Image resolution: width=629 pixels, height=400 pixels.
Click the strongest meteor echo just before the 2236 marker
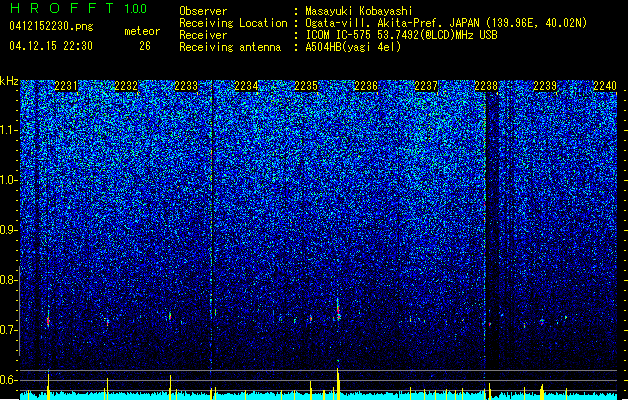tap(338, 311)
